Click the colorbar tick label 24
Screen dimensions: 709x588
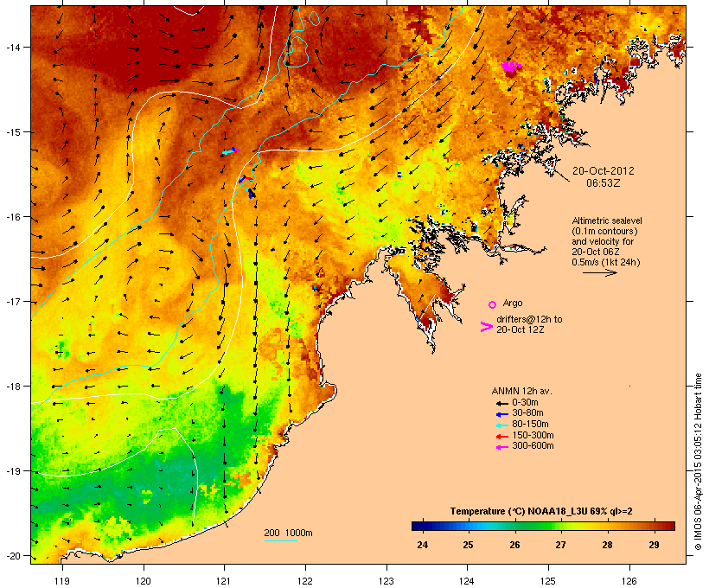click(422, 545)
